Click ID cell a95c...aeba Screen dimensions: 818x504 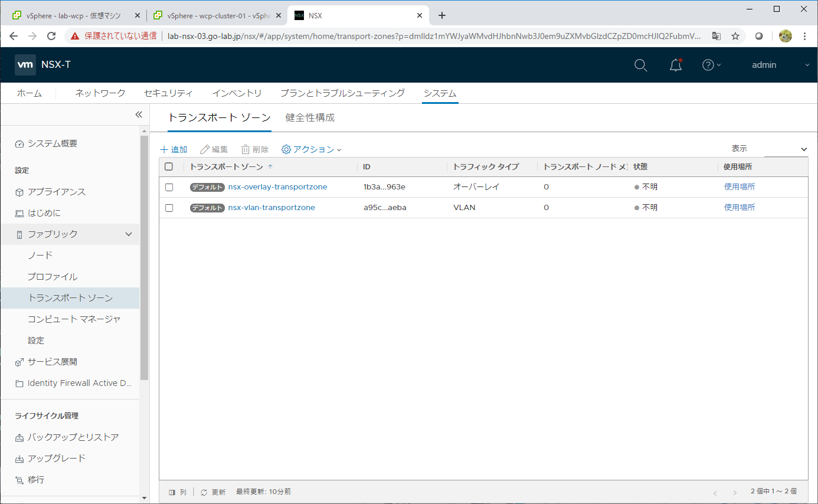(x=385, y=208)
